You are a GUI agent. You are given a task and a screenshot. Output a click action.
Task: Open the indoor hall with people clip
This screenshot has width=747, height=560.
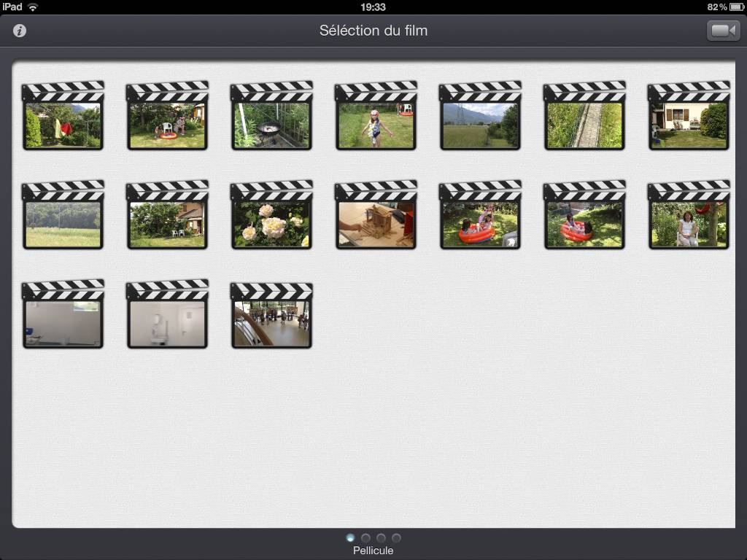(271, 324)
